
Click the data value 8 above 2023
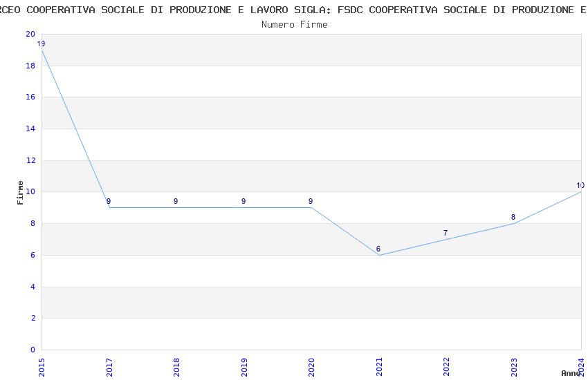pyautogui.click(x=513, y=217)
